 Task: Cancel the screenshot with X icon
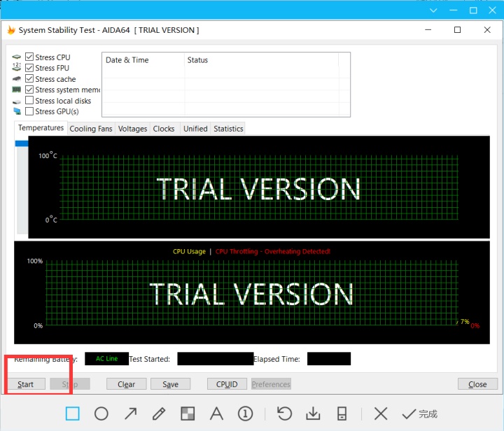pyautogui.click(x=381, y=414)
